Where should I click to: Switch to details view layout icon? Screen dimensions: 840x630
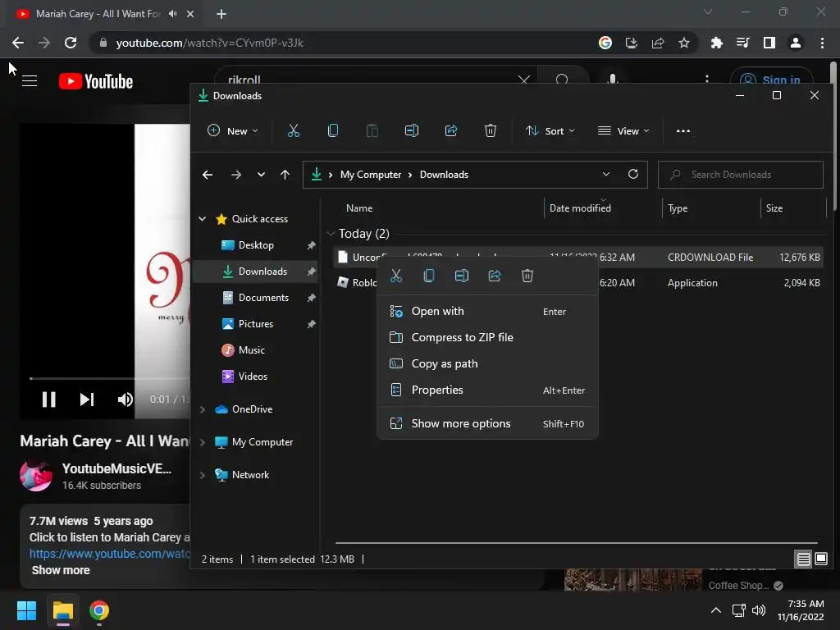coord(803,559)
